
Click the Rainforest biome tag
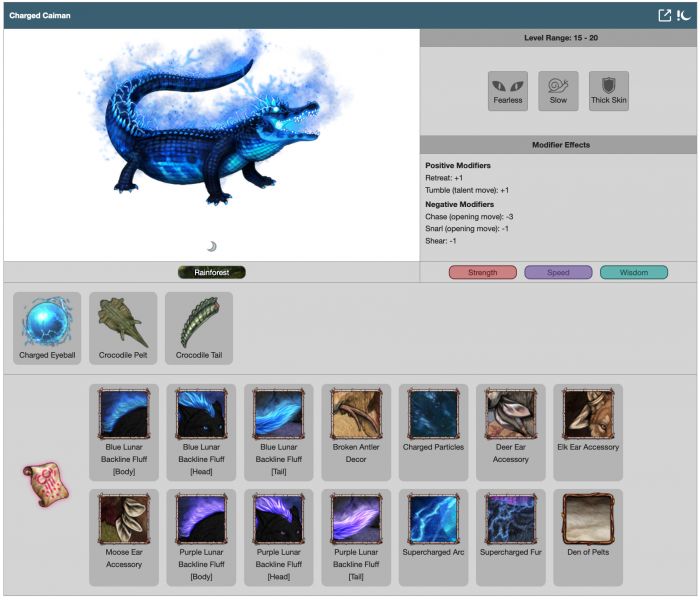tap(211, 272)
